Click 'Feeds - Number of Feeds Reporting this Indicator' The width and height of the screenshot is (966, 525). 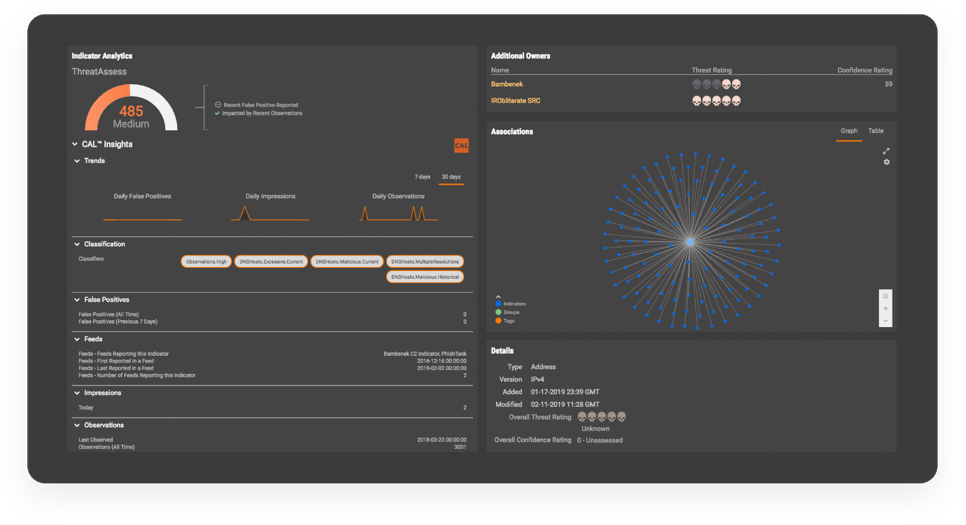click(x=137, y=375)
